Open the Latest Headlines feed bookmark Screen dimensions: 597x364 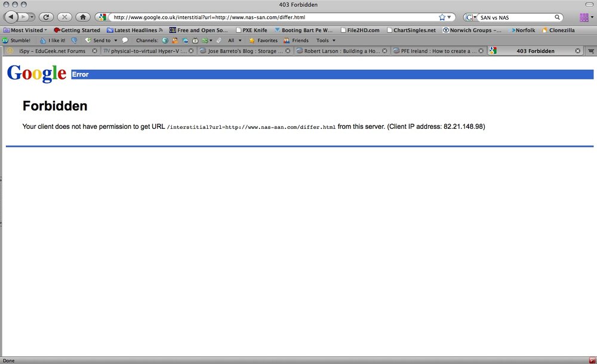[x=135, y=30]
